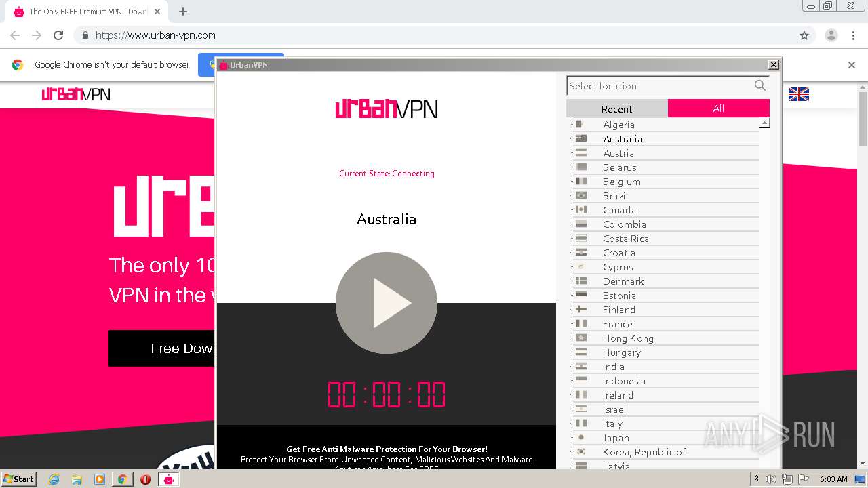Reload the current Chrome page
868x488 pixels.
pyautogui.click(x=58, y=35)
